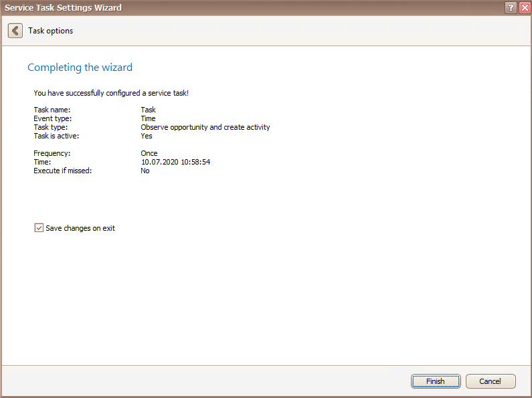The image size is (532, 398).
Task: Click the success message about configured service task
Action: point(111,93)
